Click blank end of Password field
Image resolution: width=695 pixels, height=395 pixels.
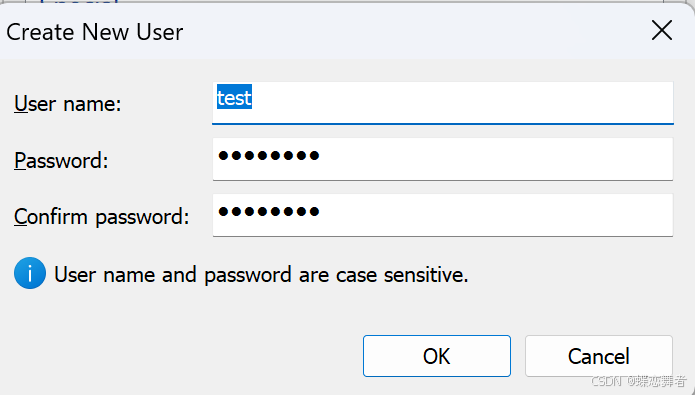(494, 159)
